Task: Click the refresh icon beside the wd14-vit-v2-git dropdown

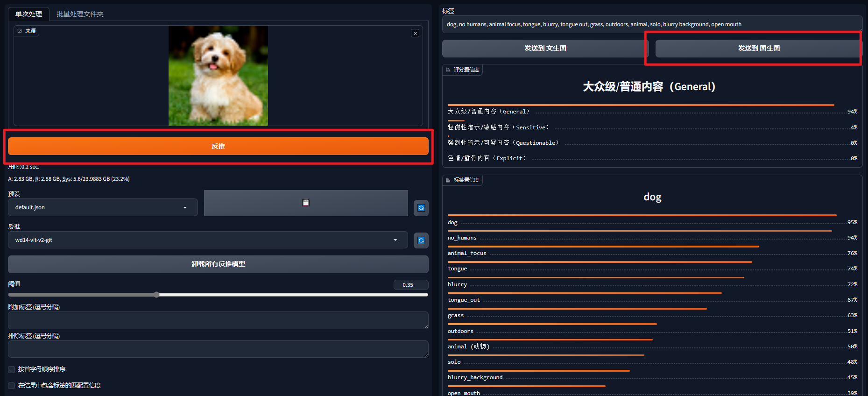Action: [421, 240]
